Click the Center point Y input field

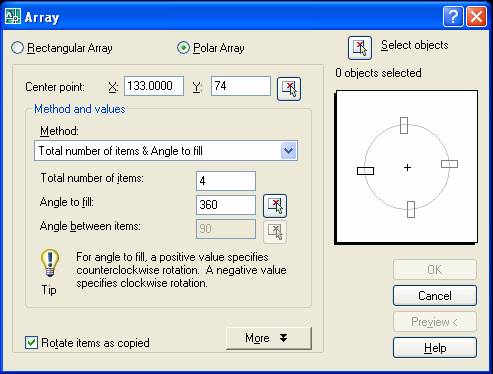coord(241,86)
